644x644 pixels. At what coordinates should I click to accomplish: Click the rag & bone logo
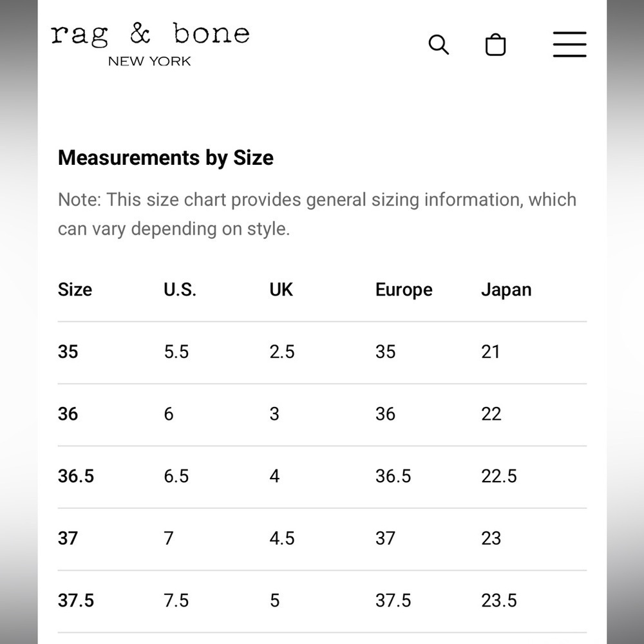pos(150,35)
